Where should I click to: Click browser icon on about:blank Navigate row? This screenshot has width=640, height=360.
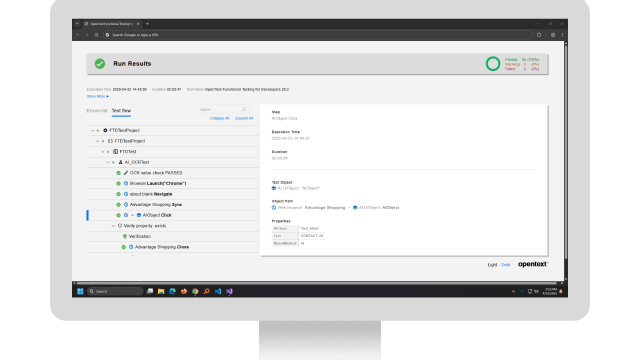(126, 194)
